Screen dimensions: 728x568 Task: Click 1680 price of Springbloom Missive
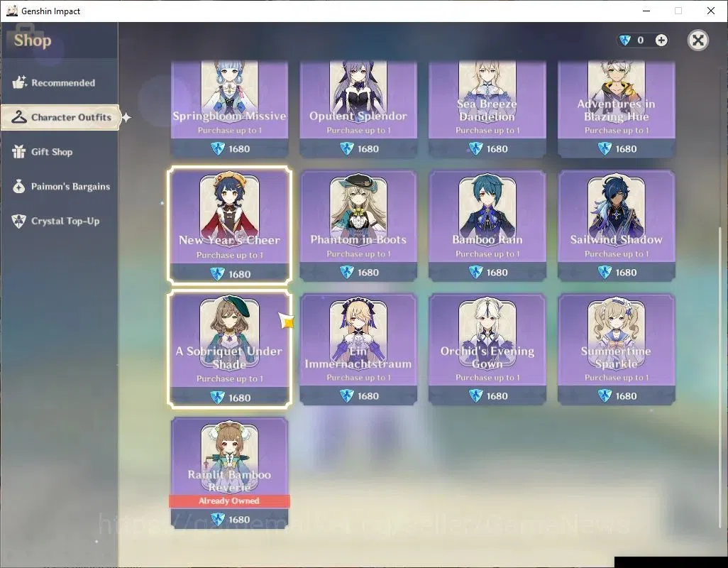(239, 149)
